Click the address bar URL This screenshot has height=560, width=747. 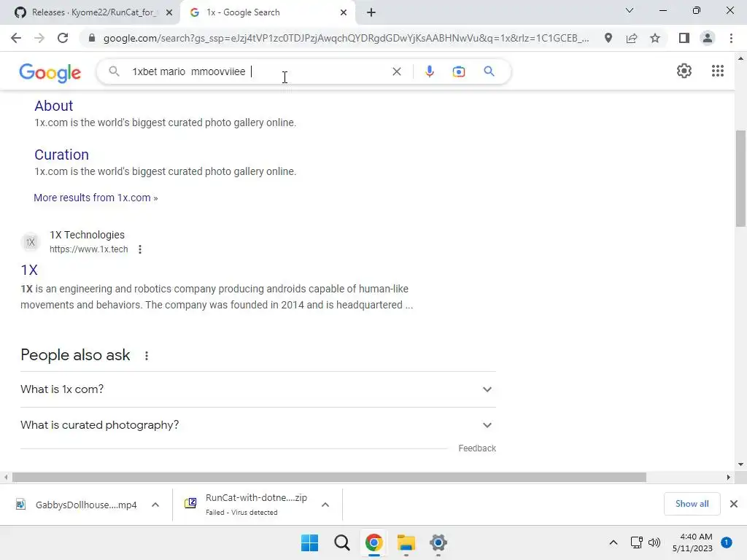point(346,38)
